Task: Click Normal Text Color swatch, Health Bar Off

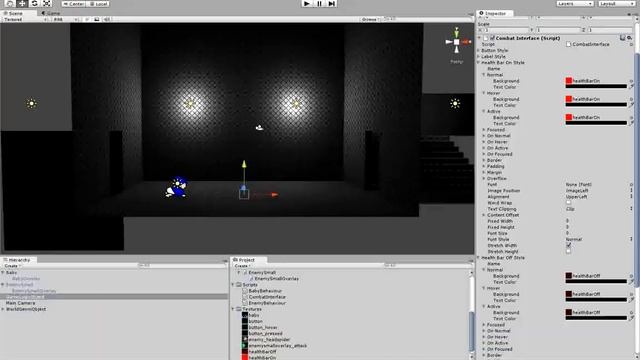Action: 596,282
